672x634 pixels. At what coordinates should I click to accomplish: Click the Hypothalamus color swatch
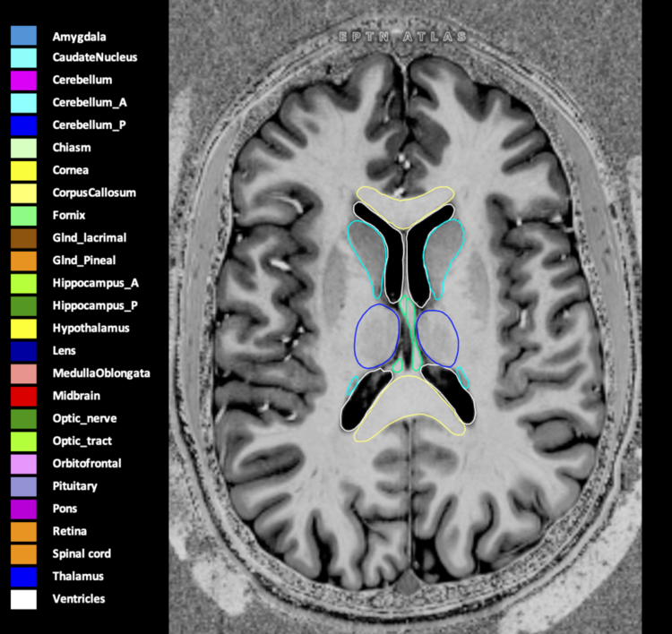point(23,329)
